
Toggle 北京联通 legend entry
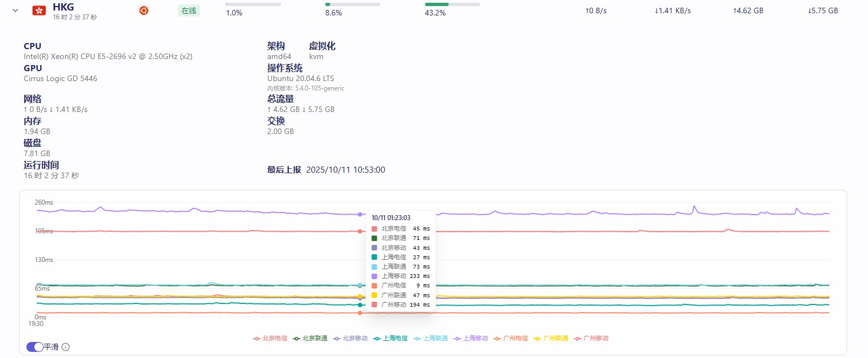[x=310, y=339]
